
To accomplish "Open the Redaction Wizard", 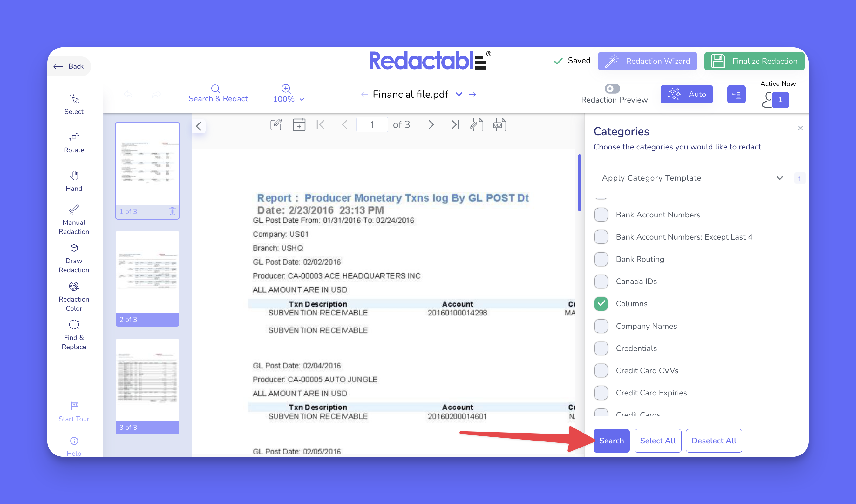I will (647, 61).
